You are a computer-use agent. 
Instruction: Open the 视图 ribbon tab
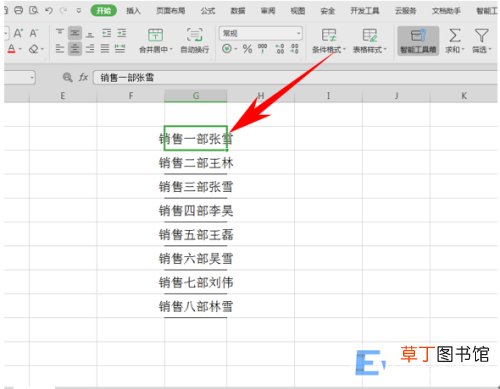pos(298,11)
